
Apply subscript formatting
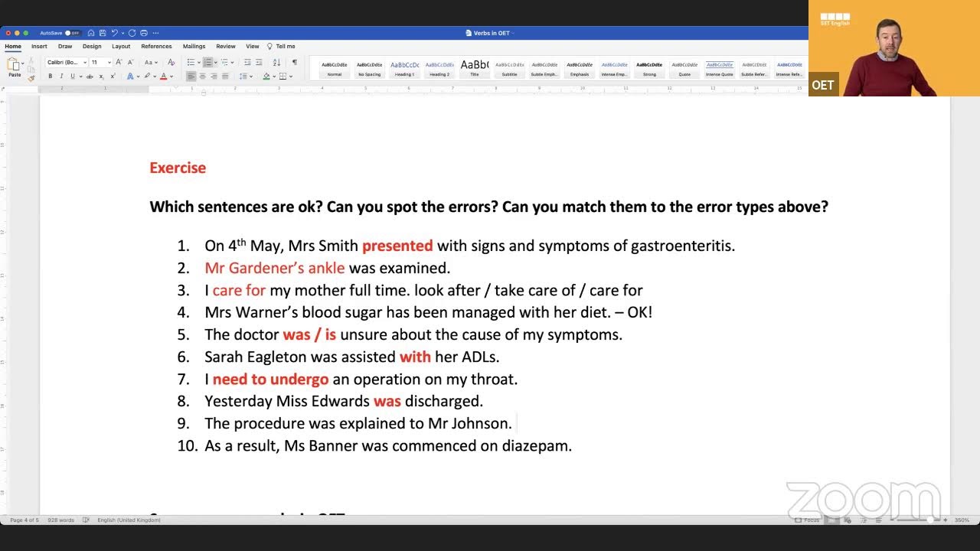pos(101,77)
